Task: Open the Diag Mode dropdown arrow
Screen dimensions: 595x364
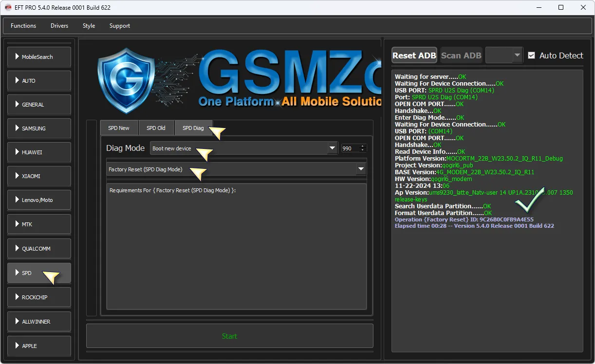Action: click(x=332, y=148)
